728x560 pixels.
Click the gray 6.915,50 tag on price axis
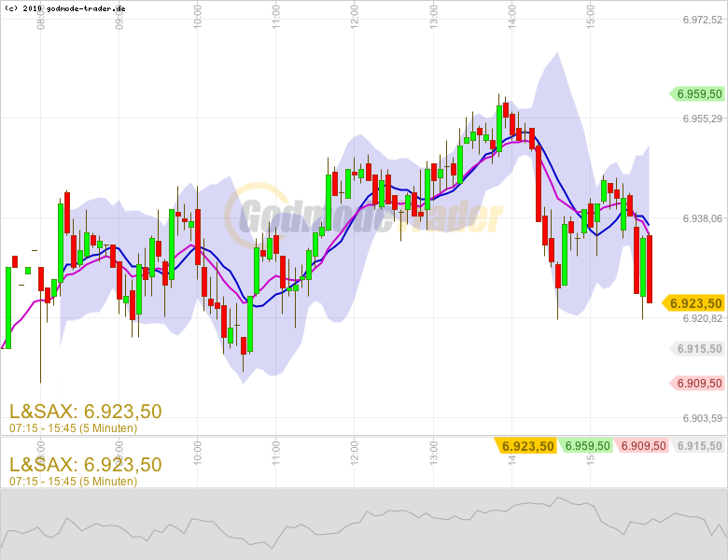pos(696,349)
